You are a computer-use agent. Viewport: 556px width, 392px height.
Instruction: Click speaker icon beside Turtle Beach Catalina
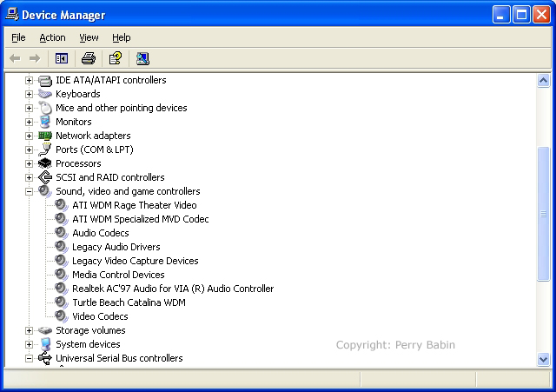pos(62,302)
